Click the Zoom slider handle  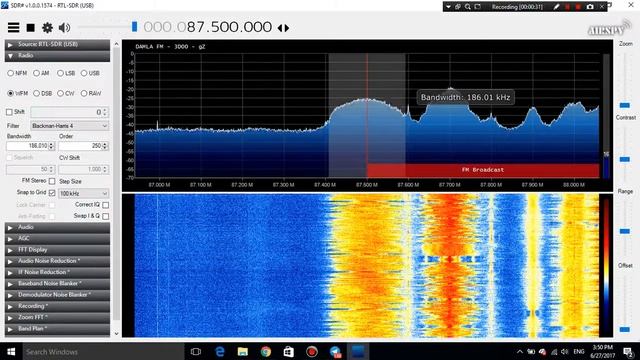[624, 105]
